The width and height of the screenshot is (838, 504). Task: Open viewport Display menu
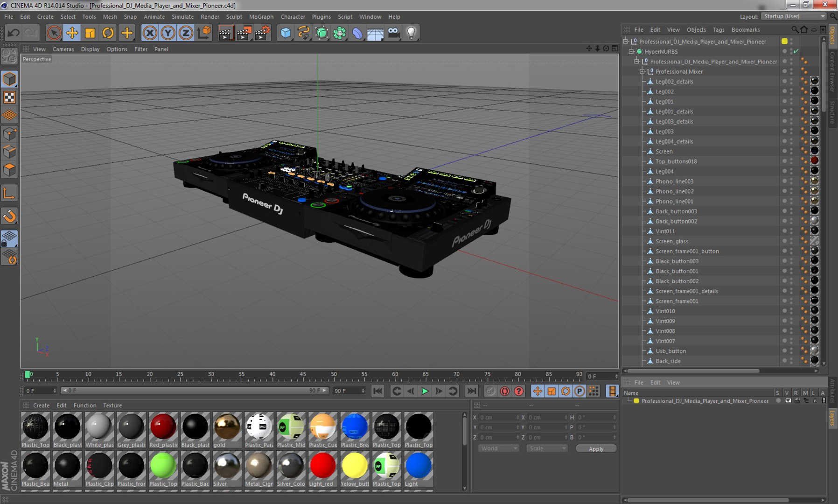[90, 49]
